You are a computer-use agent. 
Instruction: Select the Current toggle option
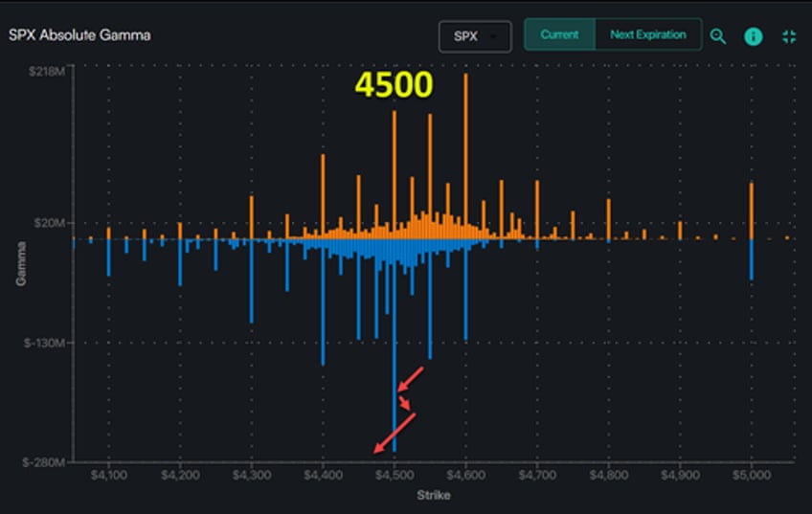(559, 34)
